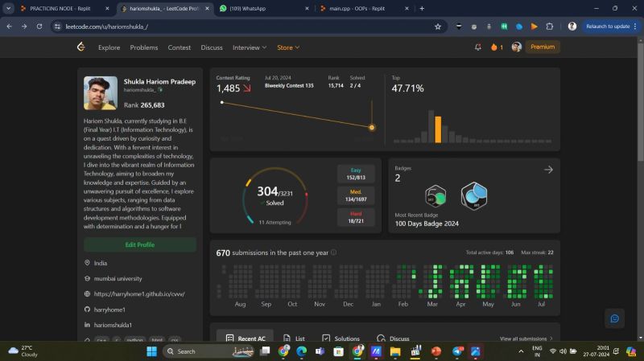Switch to Recent AC tab
Viewport: 644px width, 361px height.
point(245,338)
